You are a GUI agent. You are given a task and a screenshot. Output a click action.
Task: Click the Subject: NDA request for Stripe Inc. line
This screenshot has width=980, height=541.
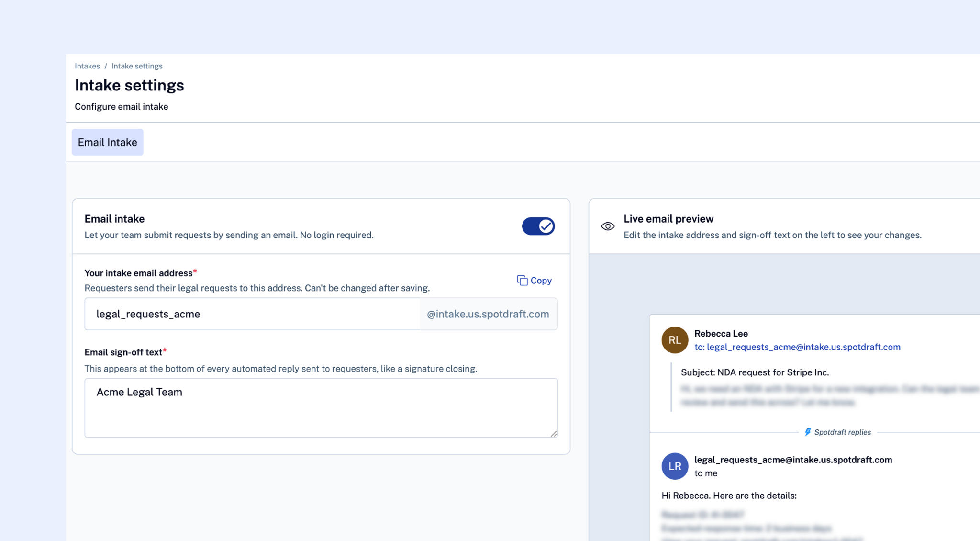pos(755,372)
